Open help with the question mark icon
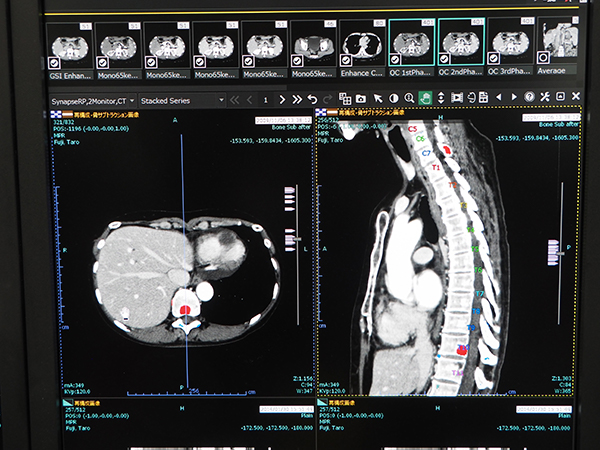 pos(529,98)
